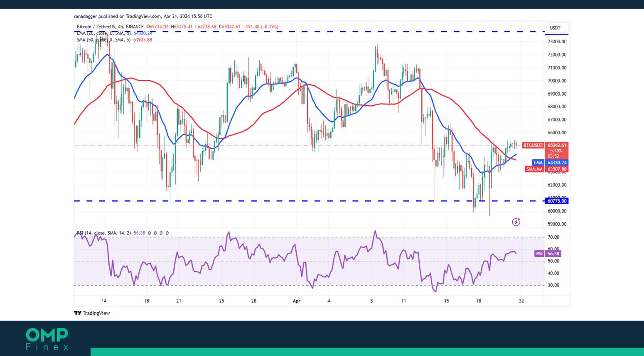This screenshot has width=644, height=356.
Task: Click the RSI 50.00 axis label
Action: [553, 261]
